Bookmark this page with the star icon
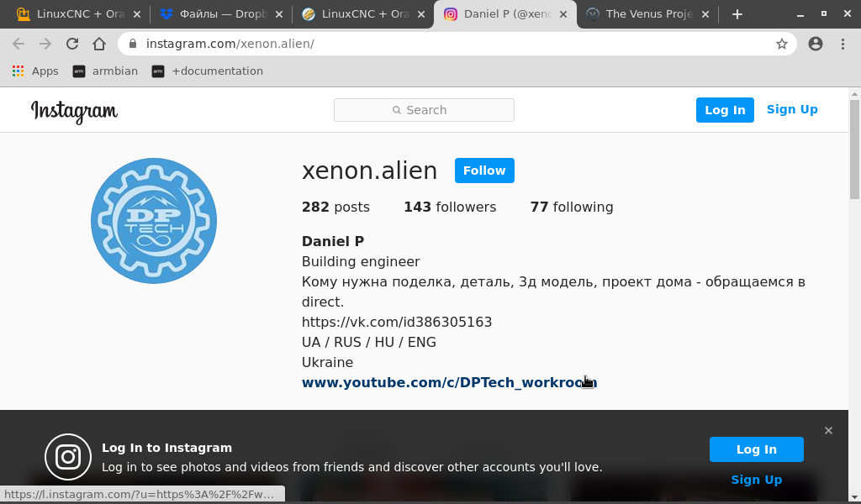The height and width of the screenshot is (504, 861). pyautogui.click(x=781, y=44)
